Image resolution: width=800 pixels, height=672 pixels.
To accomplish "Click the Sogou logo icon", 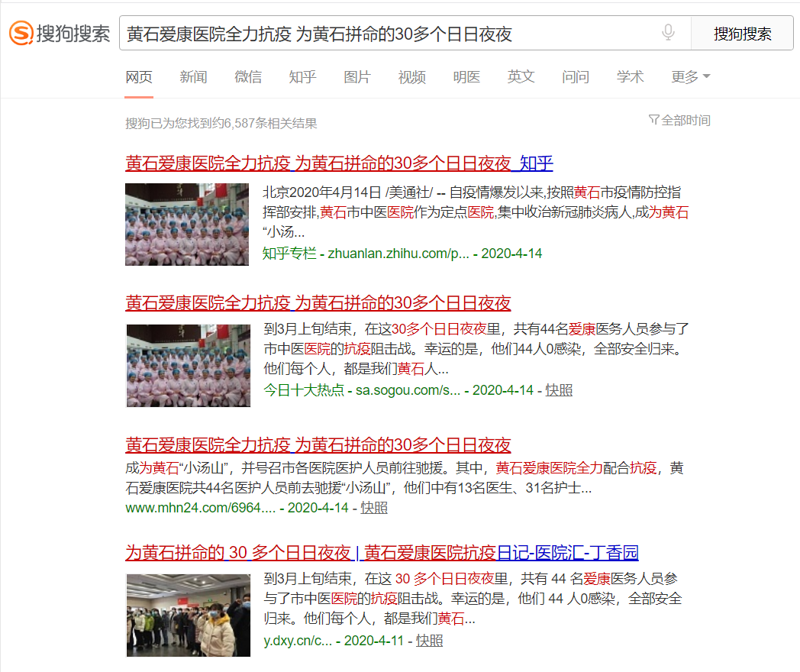I will tap(21, 34).
